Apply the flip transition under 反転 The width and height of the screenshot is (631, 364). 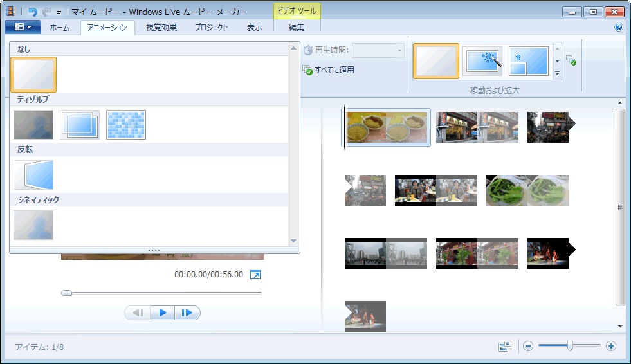click(x=33, y=175)
